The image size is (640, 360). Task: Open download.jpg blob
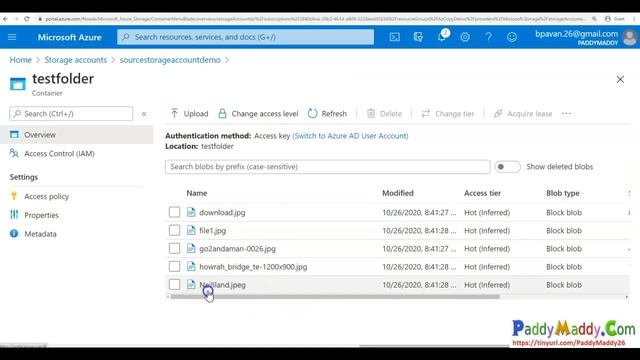click(x=222, y=212)
